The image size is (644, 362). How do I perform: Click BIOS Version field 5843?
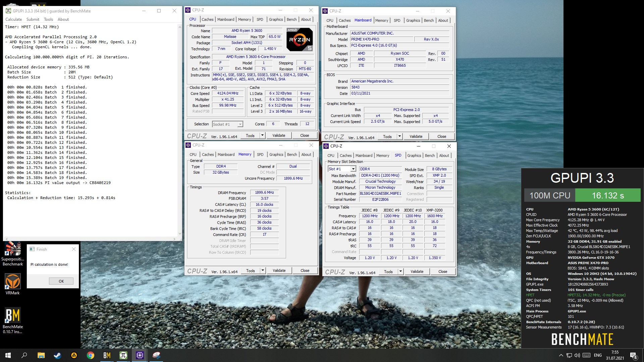[x=399, y=87]
